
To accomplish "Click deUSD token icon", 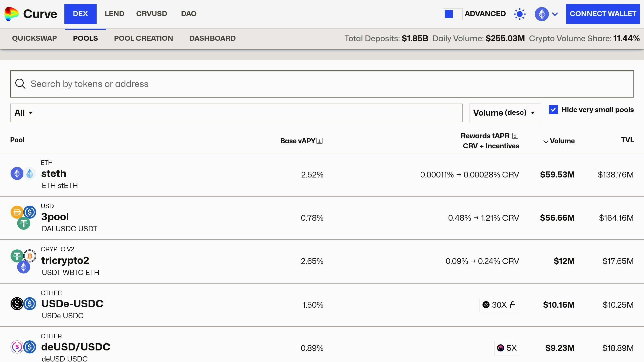I will (x=17, y=347).
